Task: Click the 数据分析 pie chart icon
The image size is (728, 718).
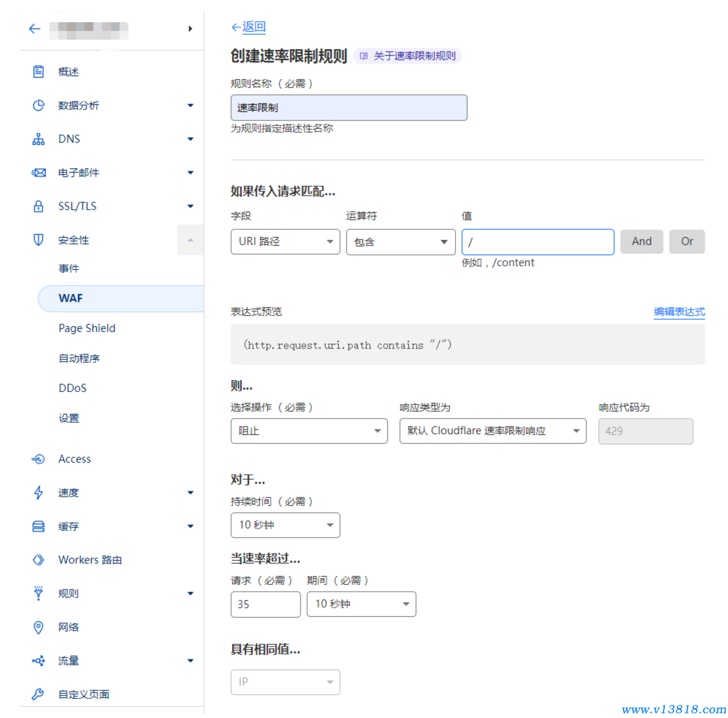Action: coord(38,105)
